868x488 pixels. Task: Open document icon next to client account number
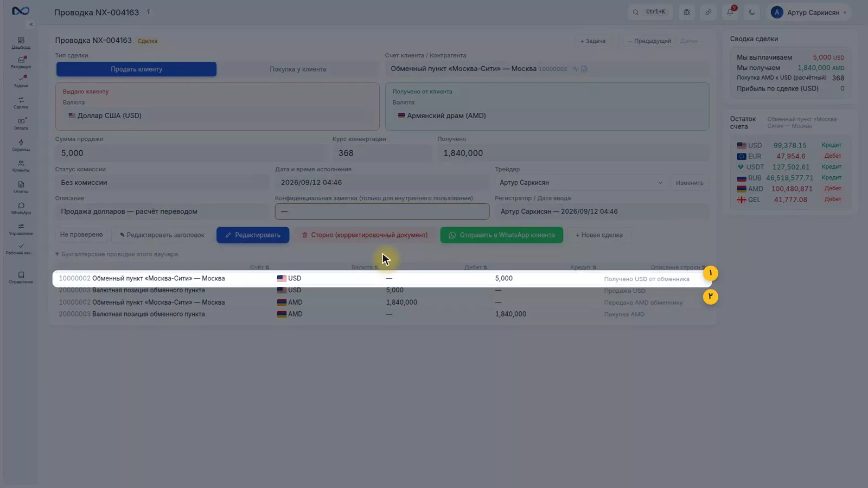[584, 69]
